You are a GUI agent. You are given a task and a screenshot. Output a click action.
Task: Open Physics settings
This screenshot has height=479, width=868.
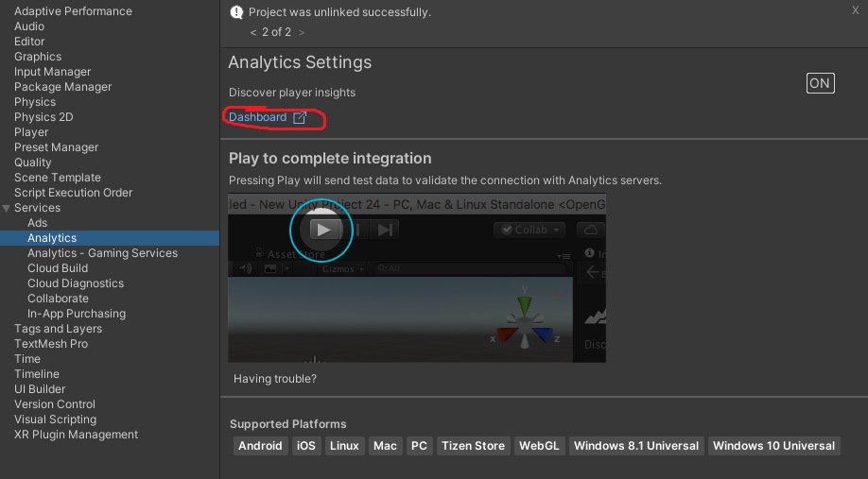click(35, 102)
